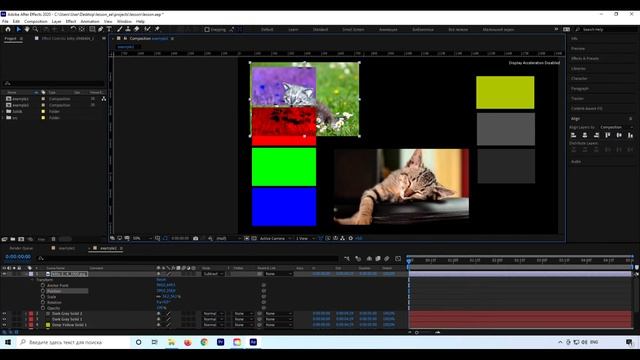The image size is (640, 360).
Task: Click the current-time indicator in timeline ruler
Action: [x=409, y=260]
